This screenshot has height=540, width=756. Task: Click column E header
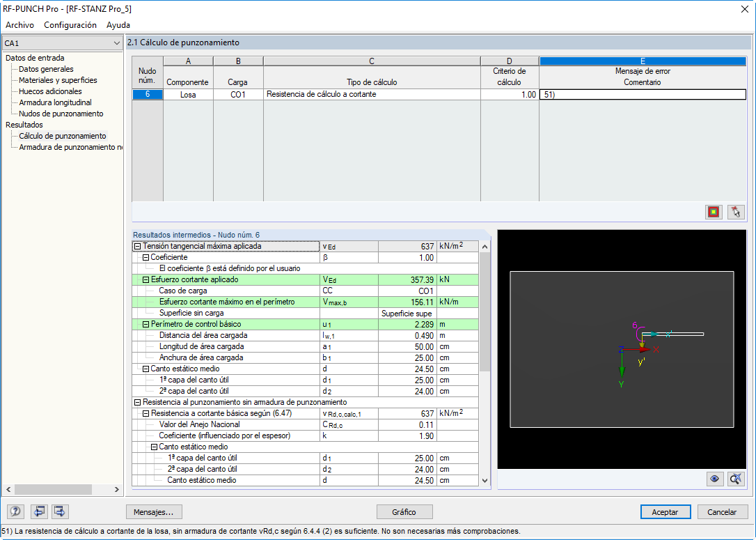point(643,61)
